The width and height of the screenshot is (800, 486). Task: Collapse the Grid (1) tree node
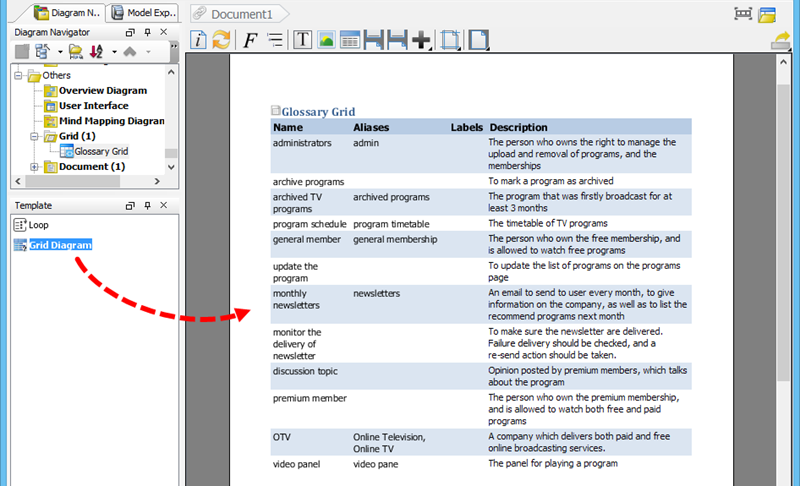pyautogui.click(x=34, y=136)
